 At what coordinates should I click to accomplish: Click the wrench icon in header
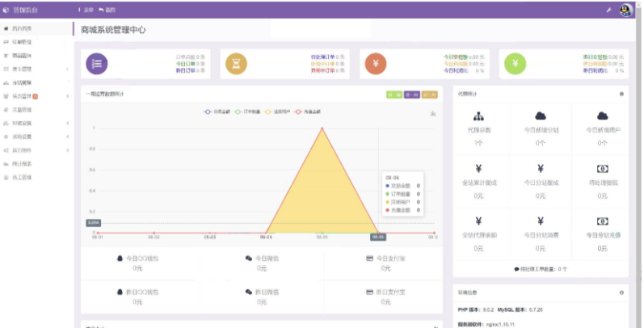point(608,10)
